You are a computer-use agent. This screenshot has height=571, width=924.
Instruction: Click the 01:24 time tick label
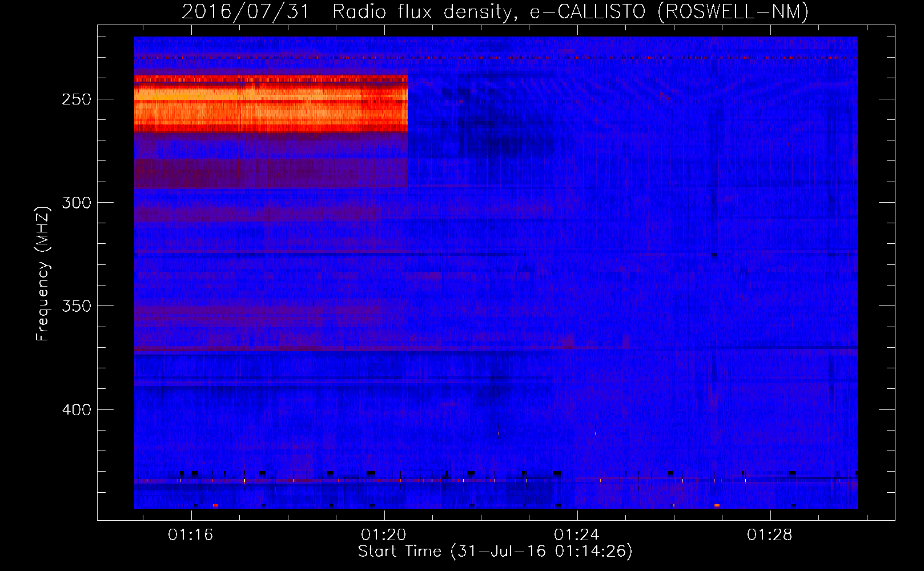[577, 534]
